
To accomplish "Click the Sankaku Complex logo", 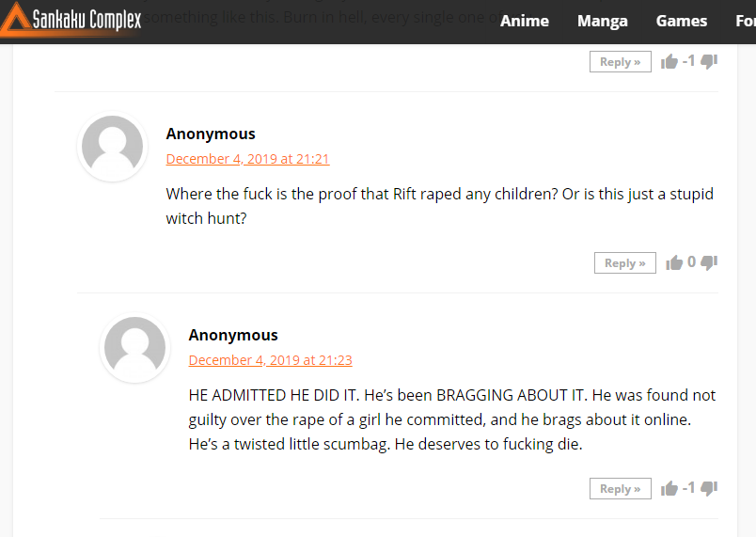I will click(x=71, y=20).
